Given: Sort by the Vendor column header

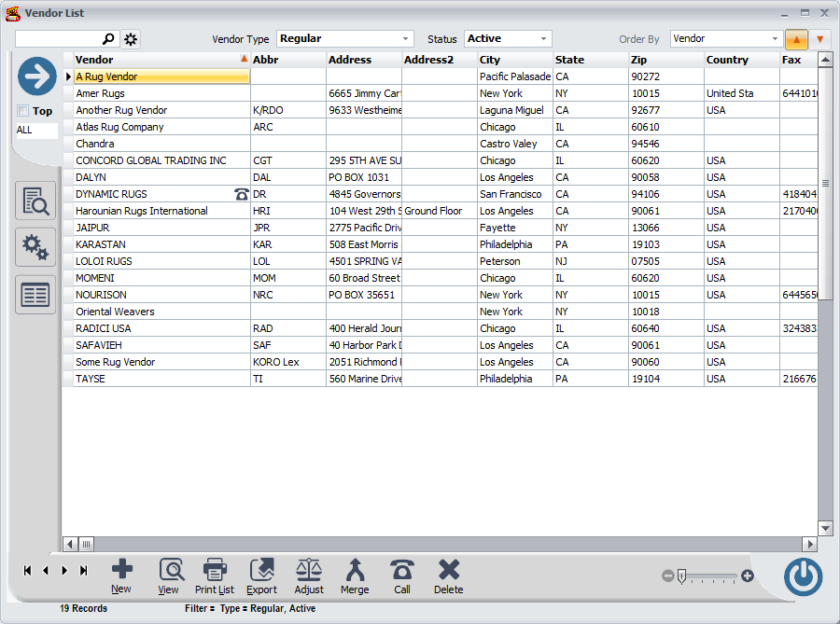Looking at the screenshot, I should pos(161,60).
